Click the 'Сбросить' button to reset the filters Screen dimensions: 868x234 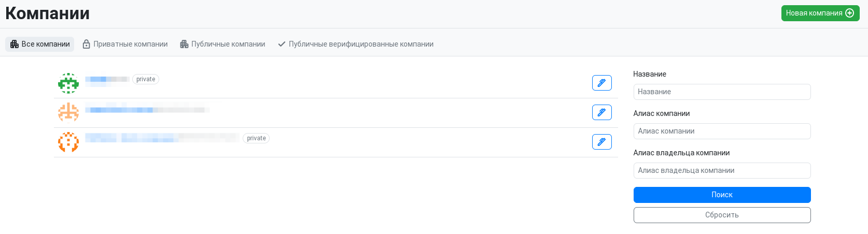[722, 215]
